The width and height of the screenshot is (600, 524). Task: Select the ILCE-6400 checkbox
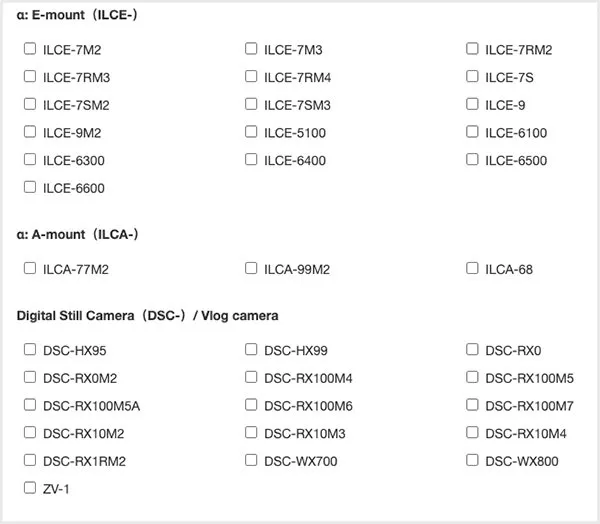(251, 159)
